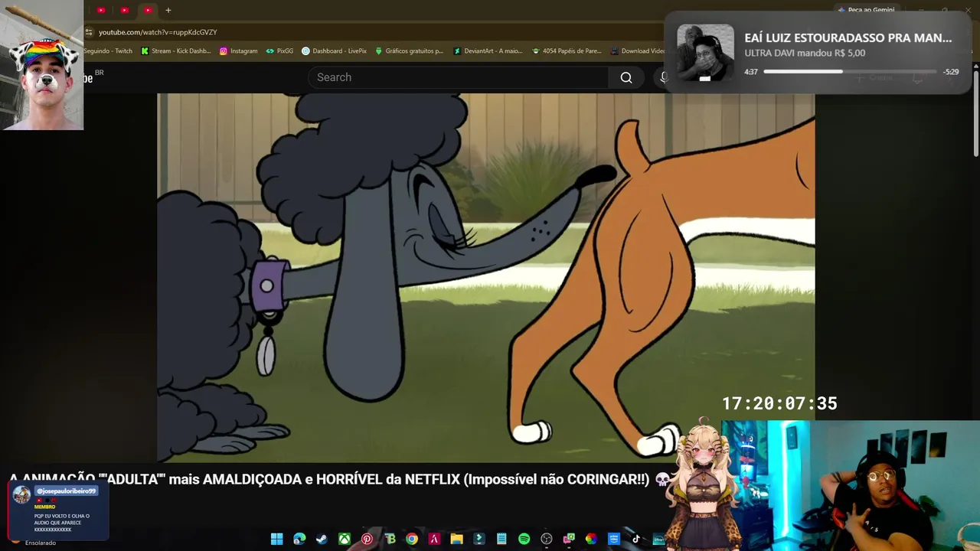Open Pinterest from the taskbar
This screenshot has width=980, height=551.
(x=367, y=539)
